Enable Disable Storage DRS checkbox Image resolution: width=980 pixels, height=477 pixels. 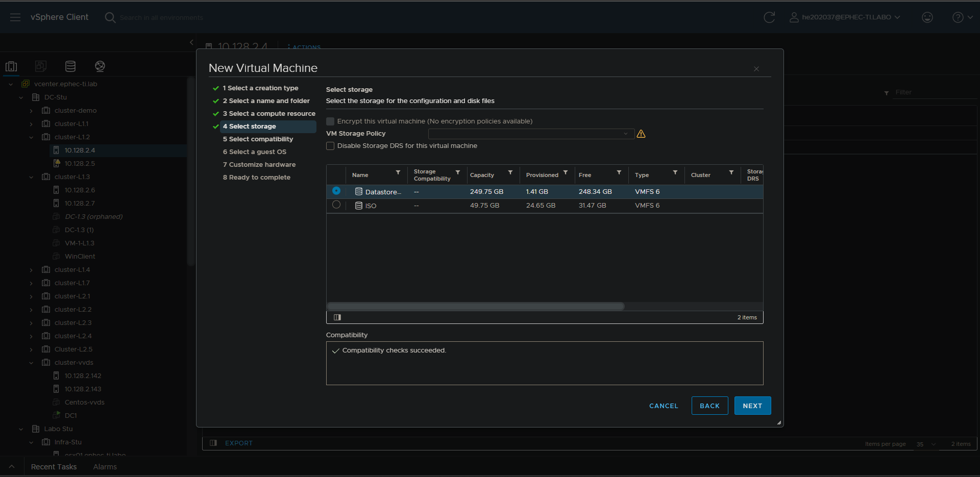pos(330,146)
